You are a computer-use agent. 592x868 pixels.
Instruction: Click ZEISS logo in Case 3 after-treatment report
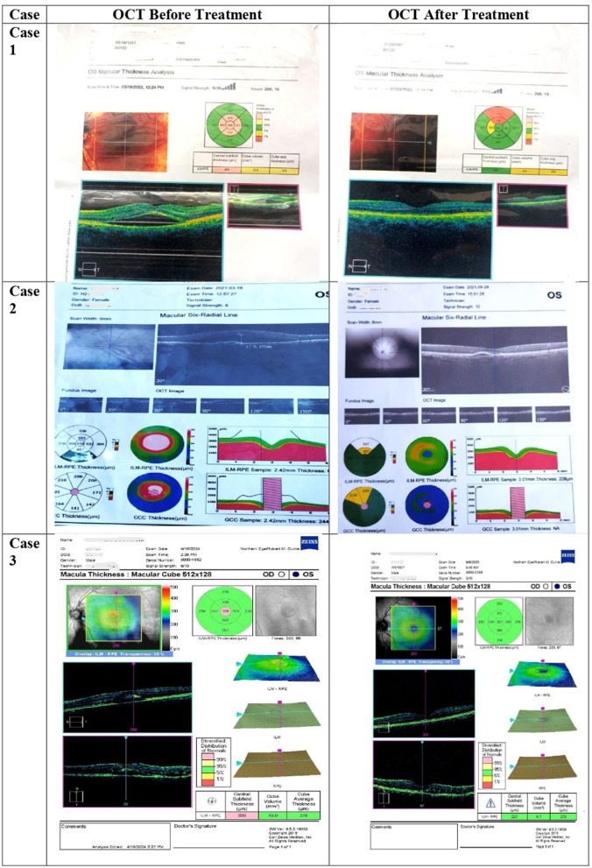click(567, 555)
